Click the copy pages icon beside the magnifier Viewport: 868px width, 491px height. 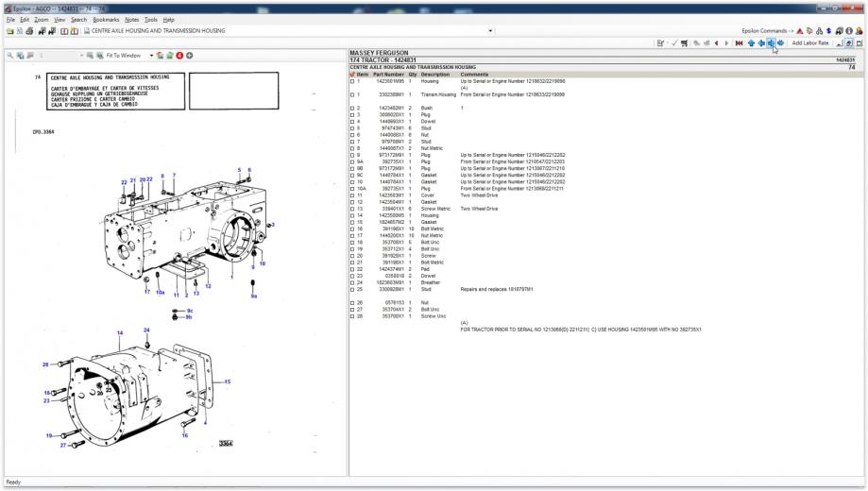pyautogui.click(x=21, y=56)
